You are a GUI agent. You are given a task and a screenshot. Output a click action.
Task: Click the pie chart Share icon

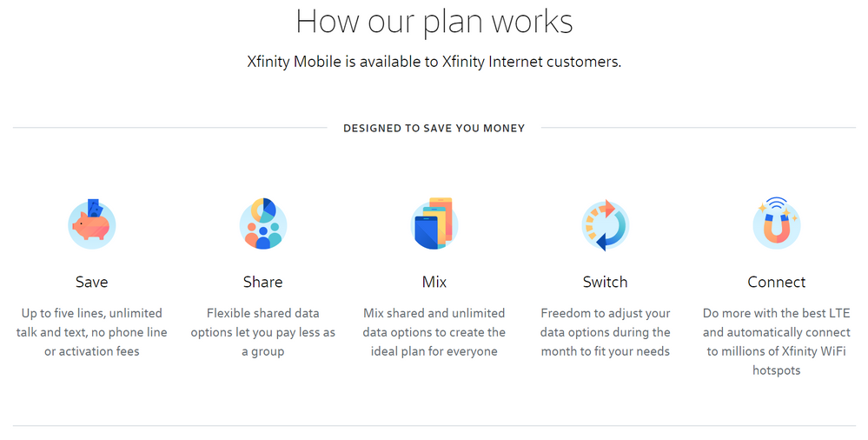tap(262, 224)
